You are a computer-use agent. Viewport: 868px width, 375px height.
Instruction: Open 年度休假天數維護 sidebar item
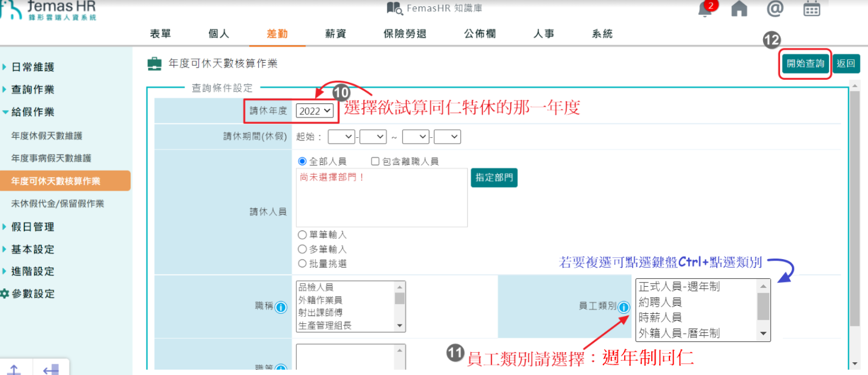click(47, 136)
